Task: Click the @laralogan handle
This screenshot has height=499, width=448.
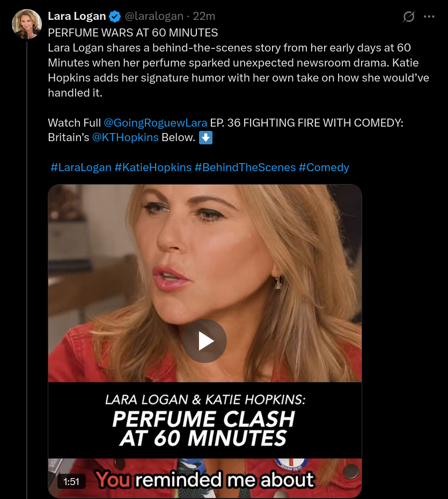Action: 154,16
